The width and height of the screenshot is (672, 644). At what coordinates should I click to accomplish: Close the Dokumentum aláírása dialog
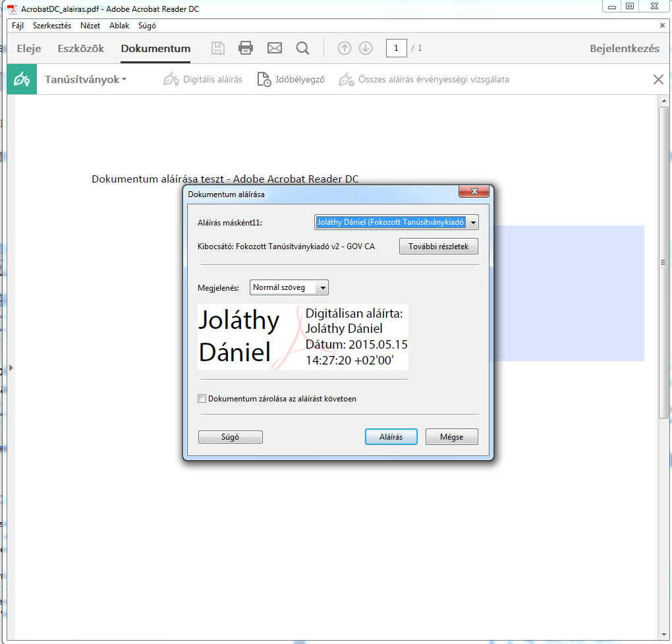tap(474, 191)
